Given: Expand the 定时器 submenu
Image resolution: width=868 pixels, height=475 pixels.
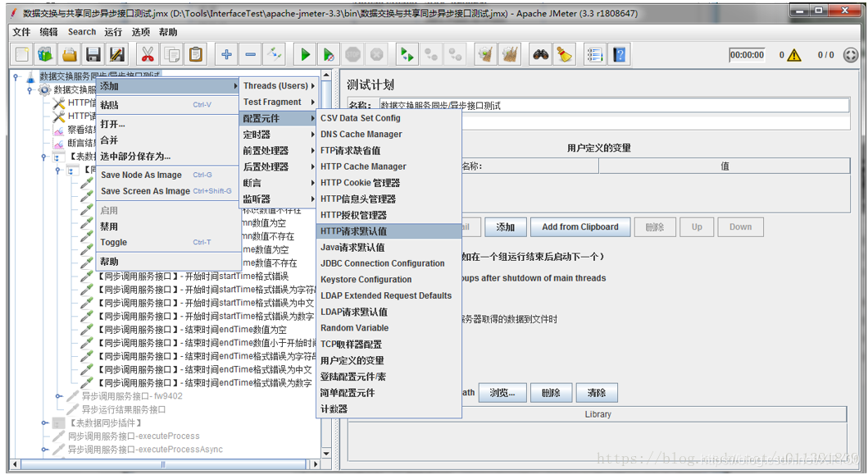Looking at the screenshot, I should (x=279, y=135).
